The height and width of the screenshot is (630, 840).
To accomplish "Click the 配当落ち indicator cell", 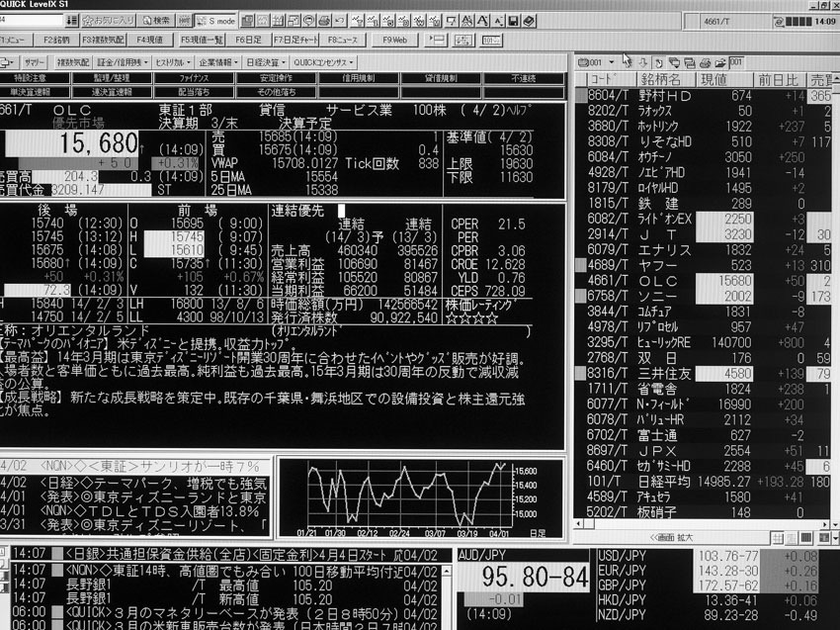I will coord(194,92).
